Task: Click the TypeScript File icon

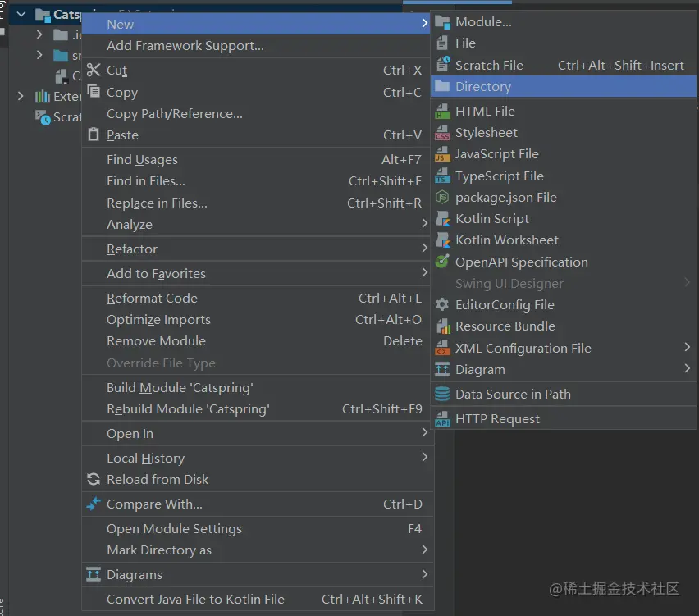Action: 442,176
